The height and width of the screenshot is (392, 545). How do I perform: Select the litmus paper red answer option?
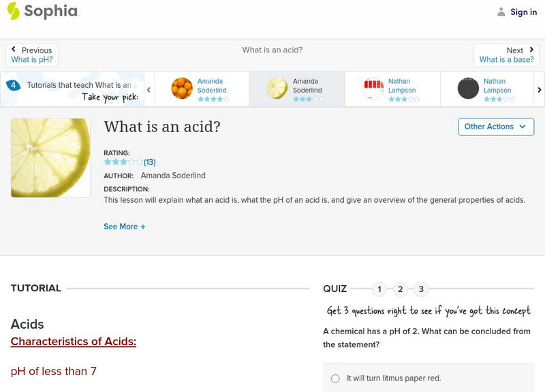click(x=334, y=379)
